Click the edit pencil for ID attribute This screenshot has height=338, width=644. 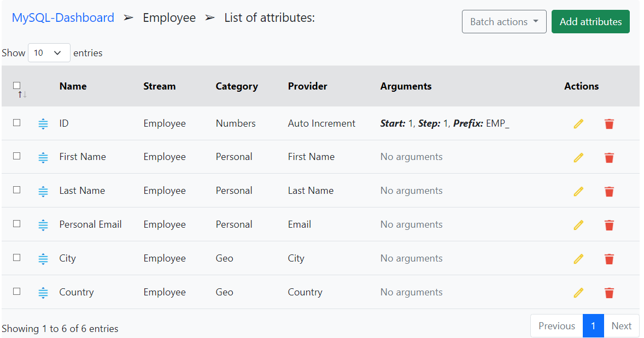(578, 124)
